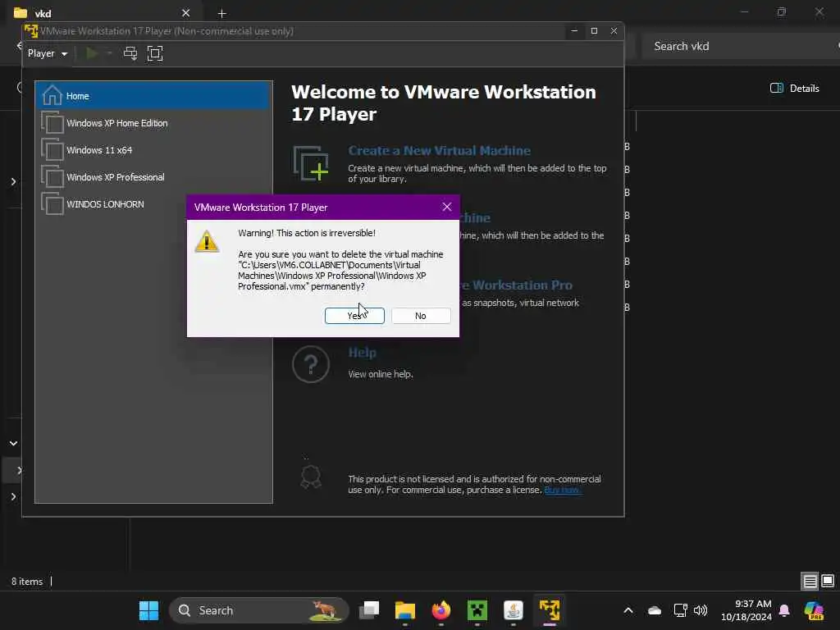Click the Welcome to VMware Workstation heading

pos(444,103)
